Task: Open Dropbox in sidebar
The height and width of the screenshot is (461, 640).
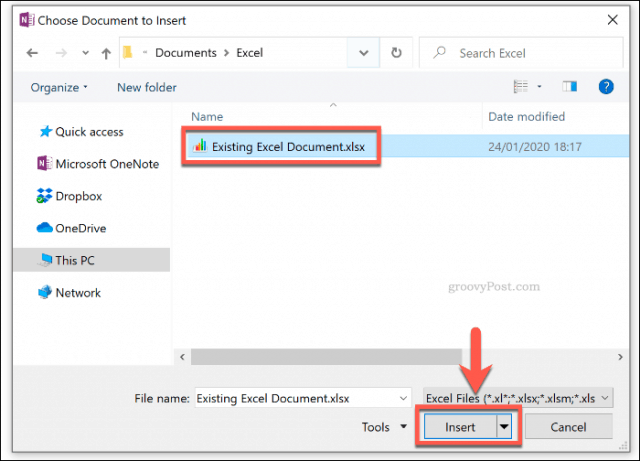Action: tap(79, 196)
